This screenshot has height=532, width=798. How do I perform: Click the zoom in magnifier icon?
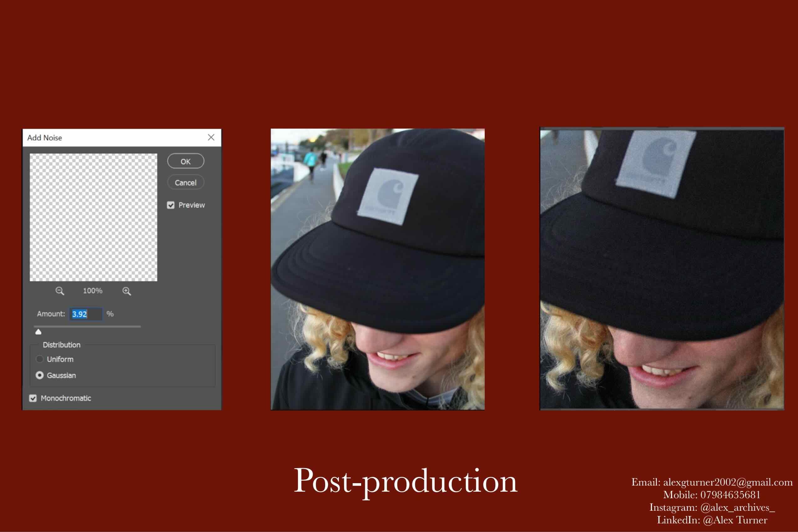(x=126, y=291)
